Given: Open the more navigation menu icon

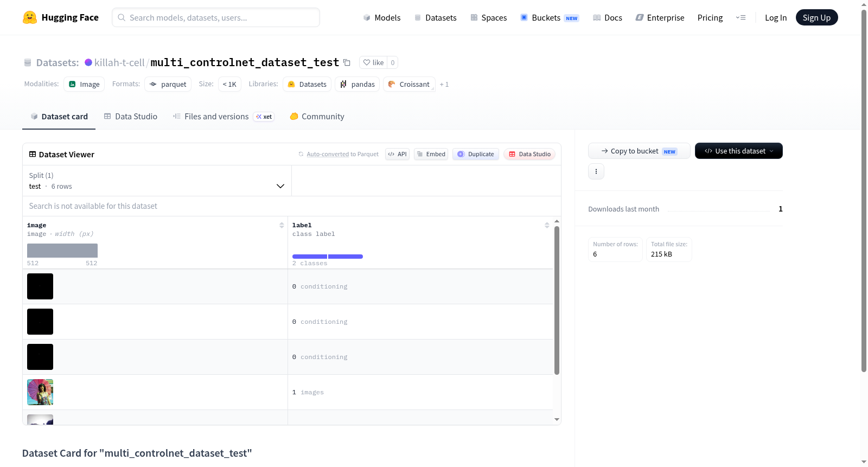Looking at the screenshot, I should click(x=741, y=17).
